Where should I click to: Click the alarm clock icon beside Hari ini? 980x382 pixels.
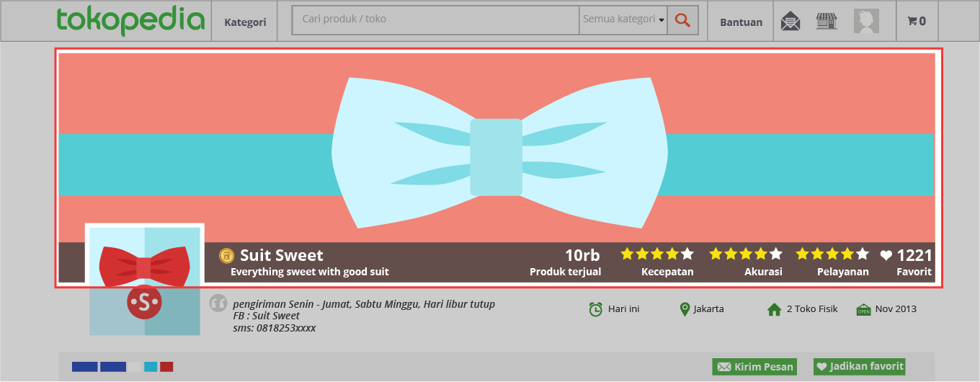[596, 309]
